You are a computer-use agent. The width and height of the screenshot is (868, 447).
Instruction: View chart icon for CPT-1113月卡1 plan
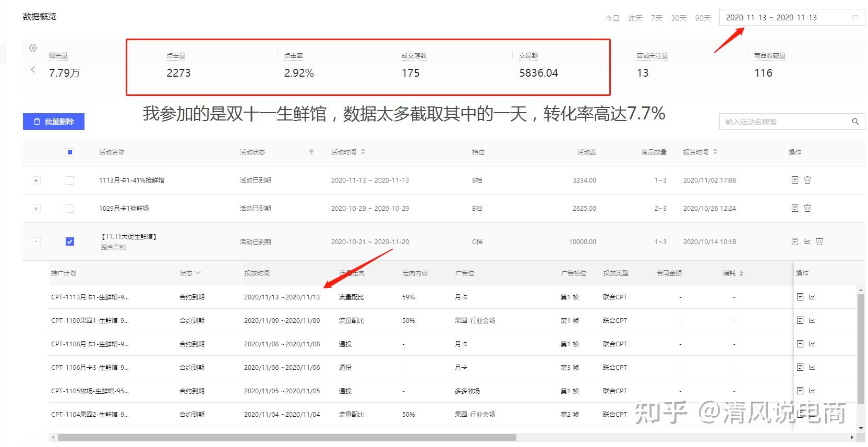[812, 297]
